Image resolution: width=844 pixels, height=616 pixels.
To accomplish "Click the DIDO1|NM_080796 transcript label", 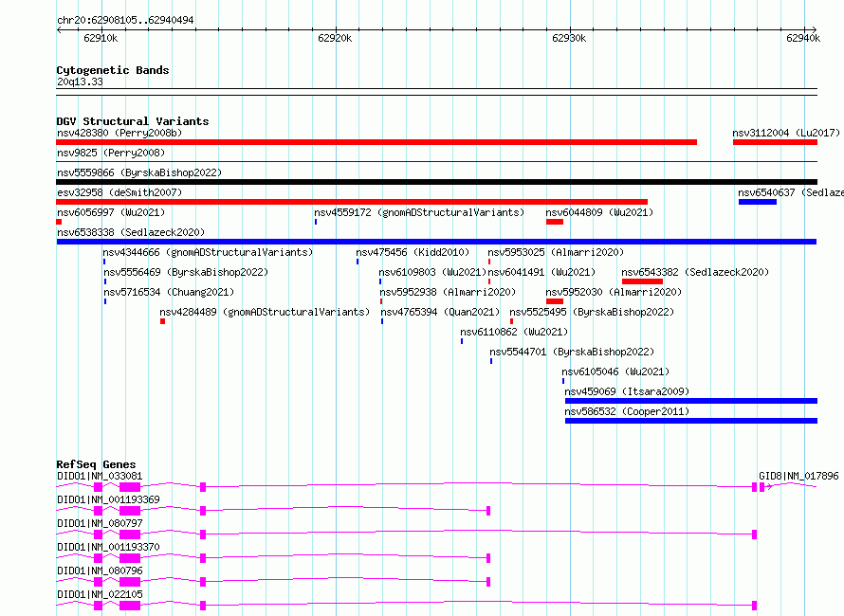I will [100, 571].
